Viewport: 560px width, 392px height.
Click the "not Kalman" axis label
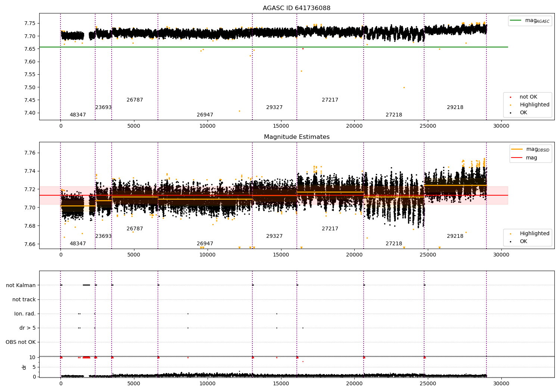pyautogui.click(x=21, y=285)
